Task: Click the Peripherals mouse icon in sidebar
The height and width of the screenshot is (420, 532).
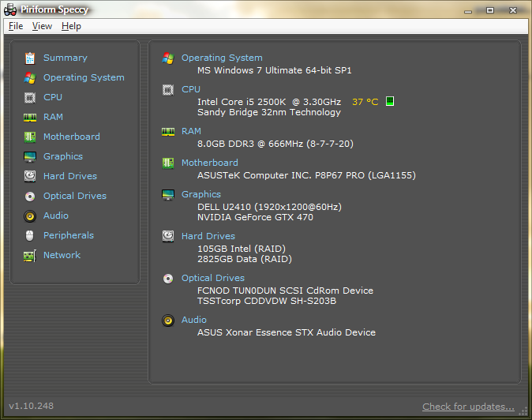Action: tap(30, 235)
